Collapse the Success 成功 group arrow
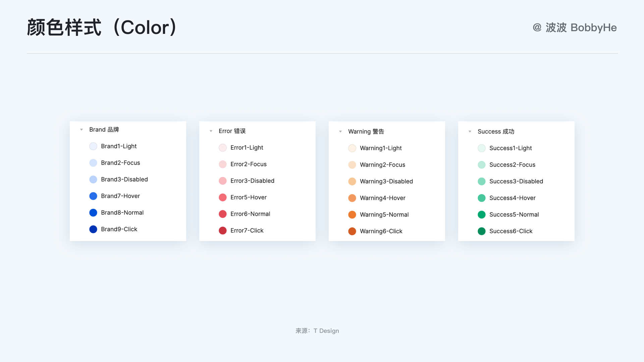 coord(470,132)
